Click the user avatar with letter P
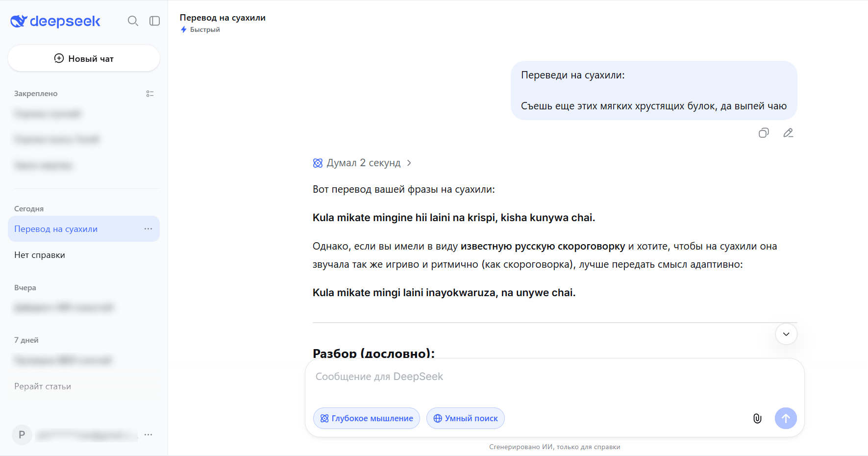The width and height of the screenshot is (868, 456). 22,435
